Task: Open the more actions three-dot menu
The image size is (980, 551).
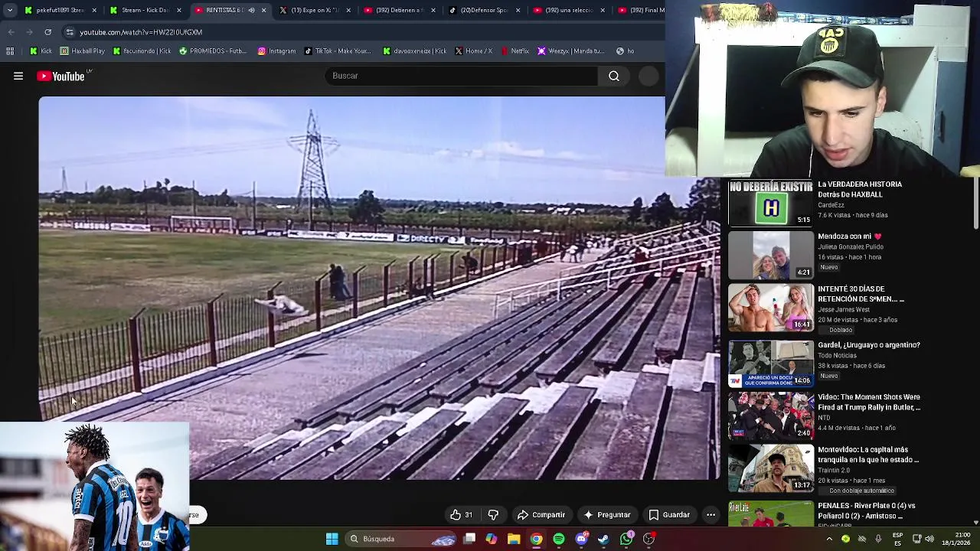Action: tap(710, 515)
